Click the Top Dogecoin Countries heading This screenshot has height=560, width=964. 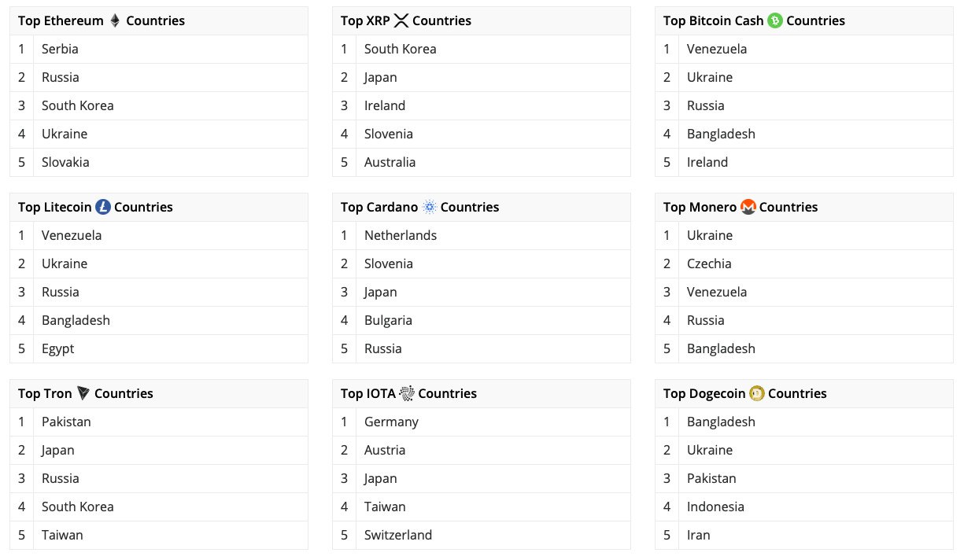(745, 393)
